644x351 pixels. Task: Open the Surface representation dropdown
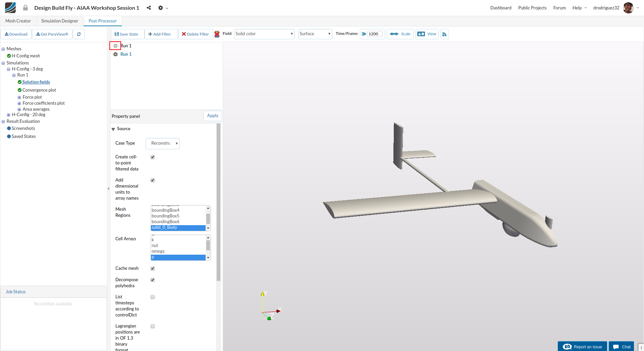pyautogui.click(x=315, y=34)
